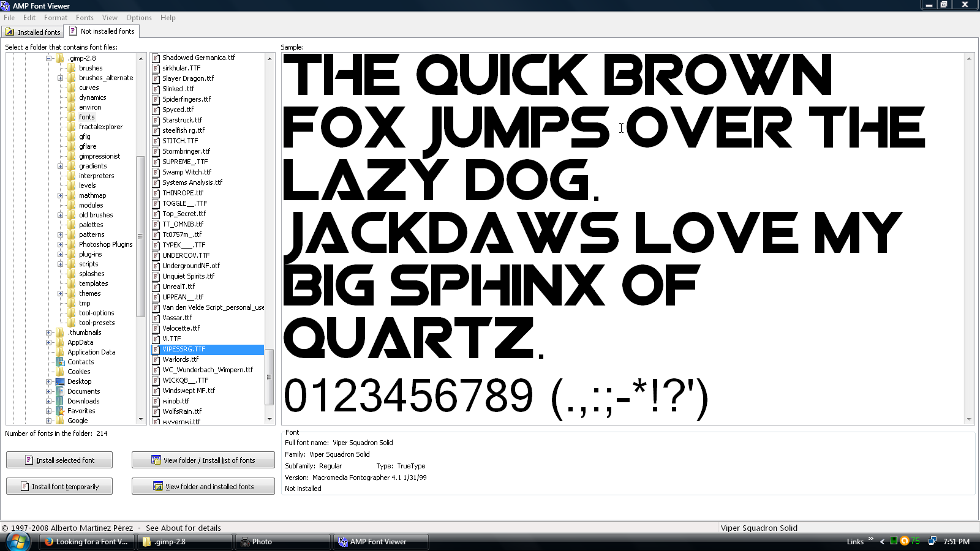Expand the patterns folder node

pos(60,234)
